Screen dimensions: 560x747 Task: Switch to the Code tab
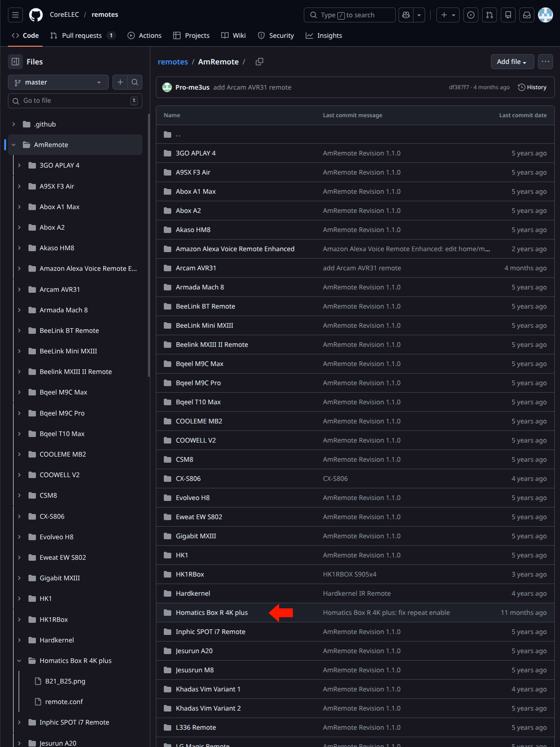[x=25, y=35]
